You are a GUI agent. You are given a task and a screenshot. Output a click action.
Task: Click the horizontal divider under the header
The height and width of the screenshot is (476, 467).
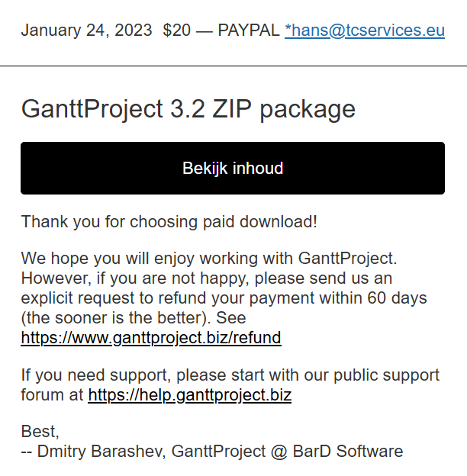[x=233, y=66]
